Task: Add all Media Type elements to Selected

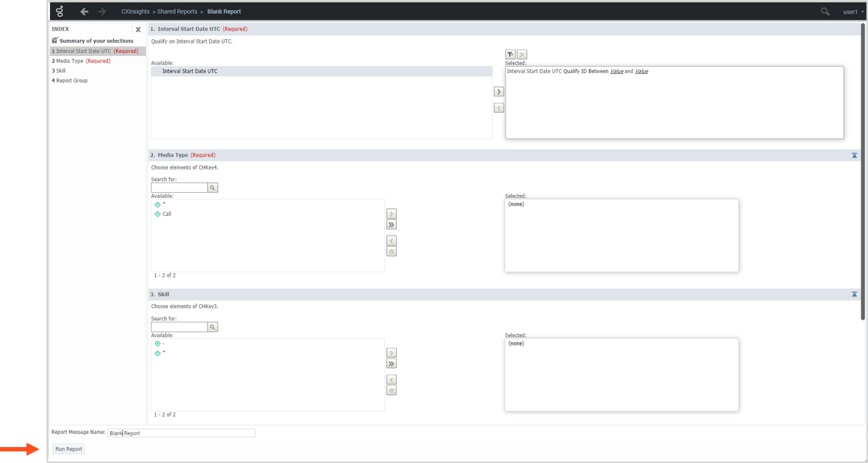Action: click(392, 225)
